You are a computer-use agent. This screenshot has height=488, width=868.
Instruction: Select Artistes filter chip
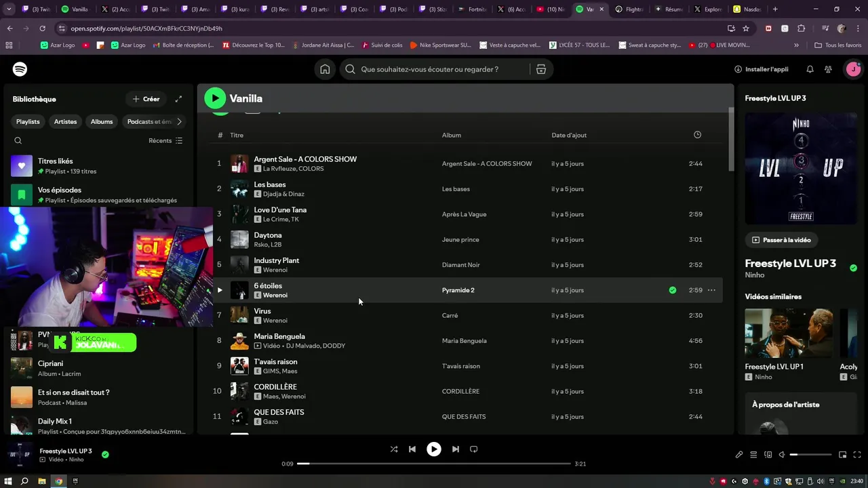[x=66, y=121]
